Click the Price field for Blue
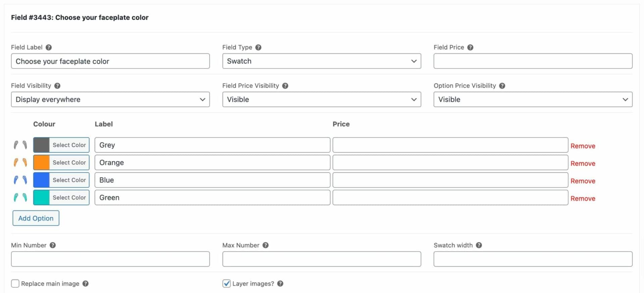Screen dimensions: 644x293 tap(450, 180)
